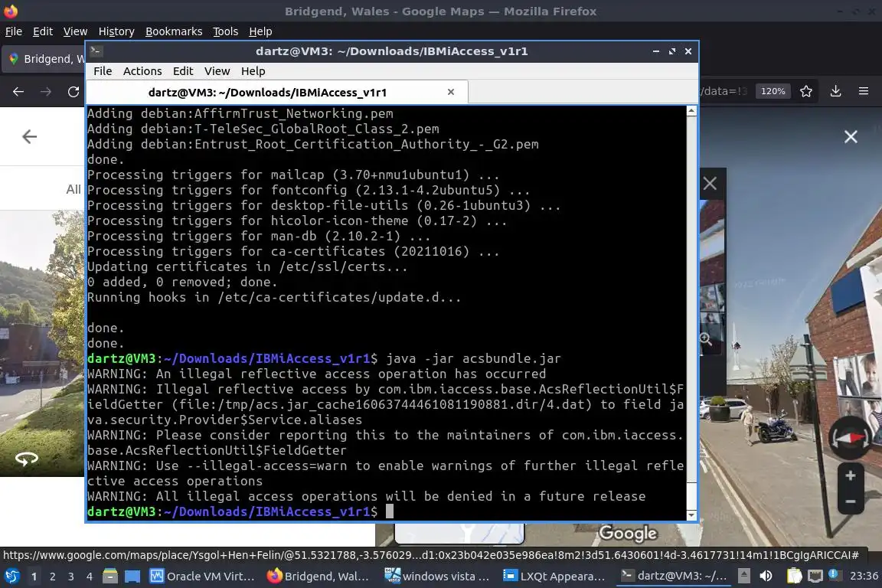Open Firefox downloads panel

tap(835, 91)
